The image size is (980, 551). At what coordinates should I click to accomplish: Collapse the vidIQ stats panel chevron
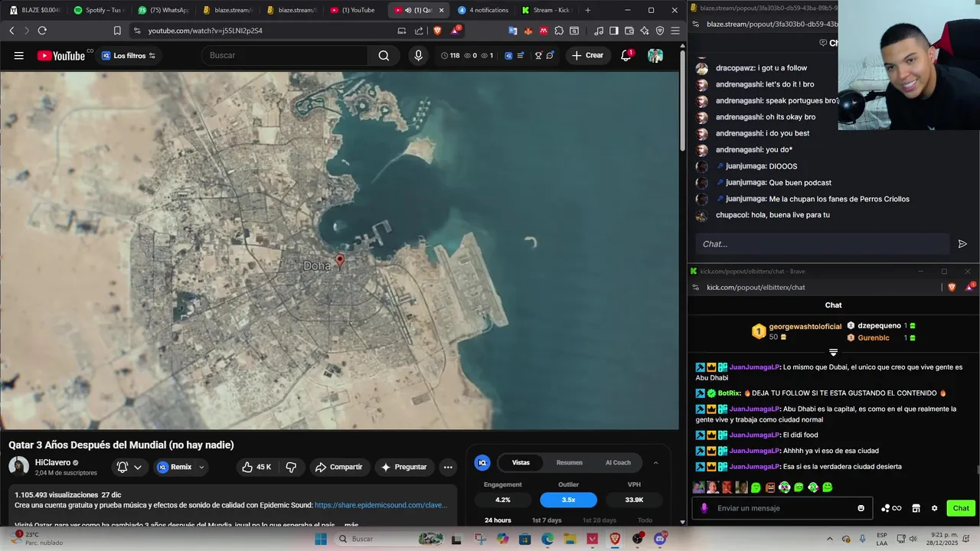pyautogui.click(x=655, y=462)
